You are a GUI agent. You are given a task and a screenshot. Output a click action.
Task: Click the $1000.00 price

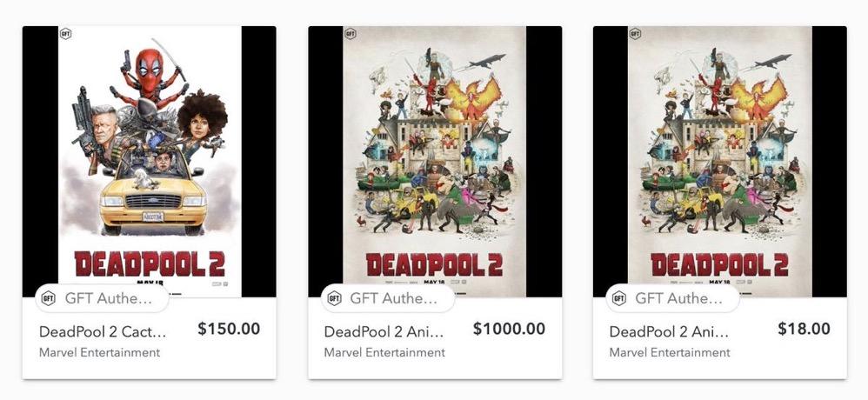(x=509, y=330)
